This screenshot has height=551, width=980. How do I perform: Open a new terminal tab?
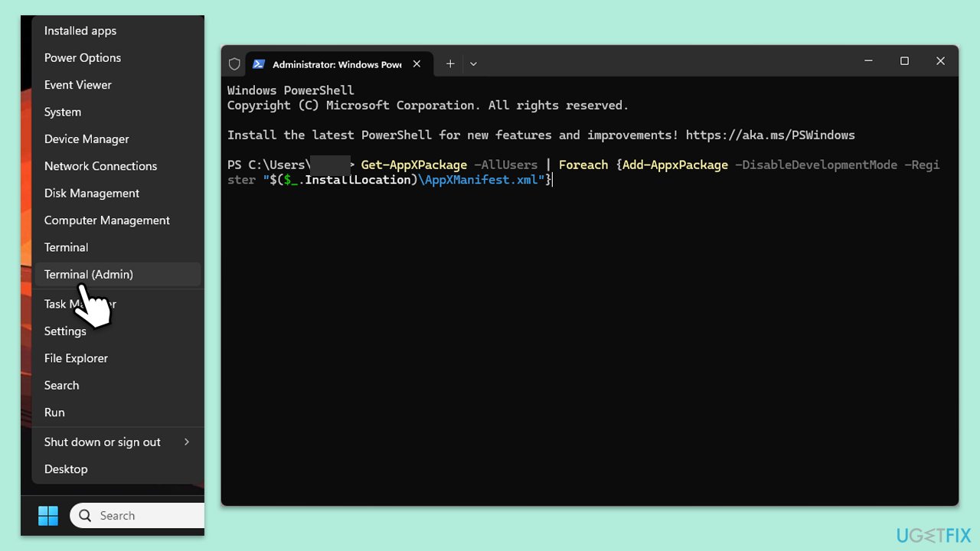point(450,64)
